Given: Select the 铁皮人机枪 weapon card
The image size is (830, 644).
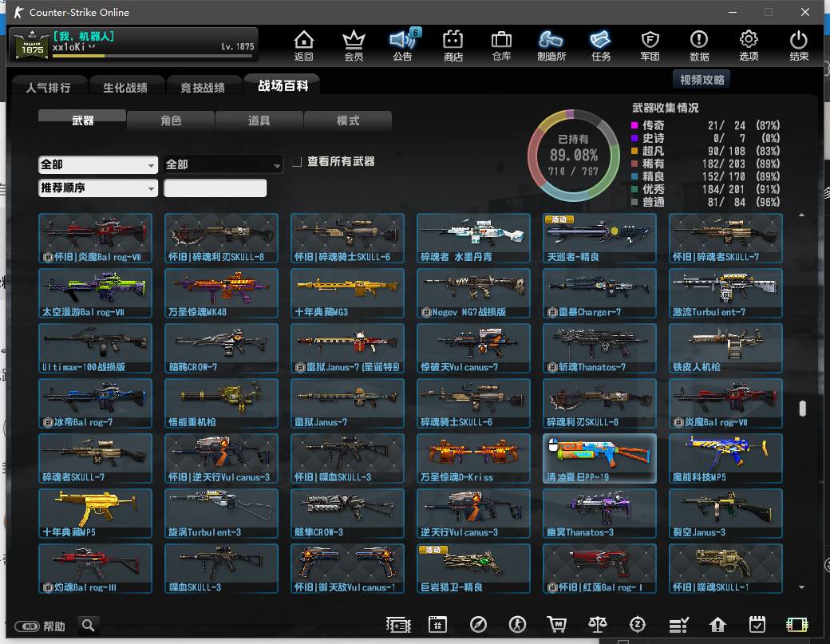Looking at the screenshot, I should pos(725,348).
